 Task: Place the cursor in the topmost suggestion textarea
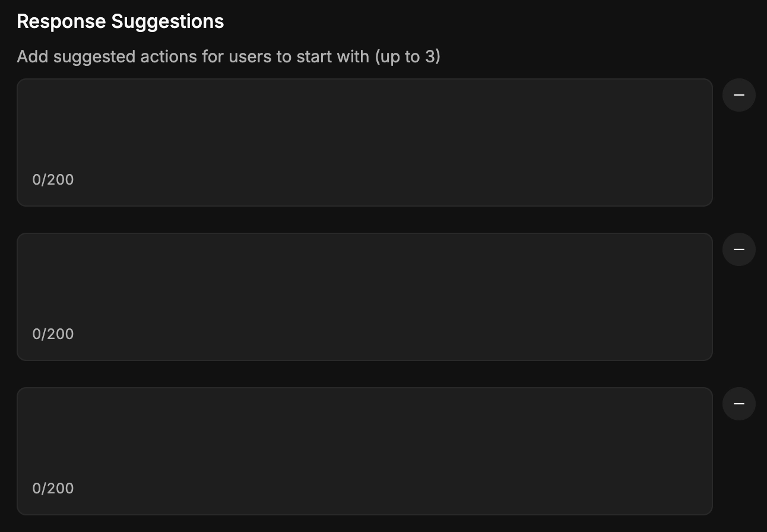pyautogui.click(x=365, y=142)
